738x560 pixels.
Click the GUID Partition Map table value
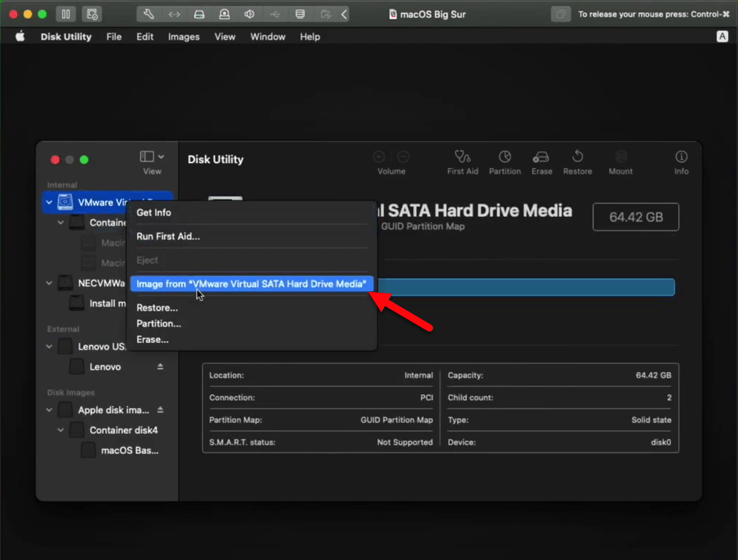click(x=396, y=419)
